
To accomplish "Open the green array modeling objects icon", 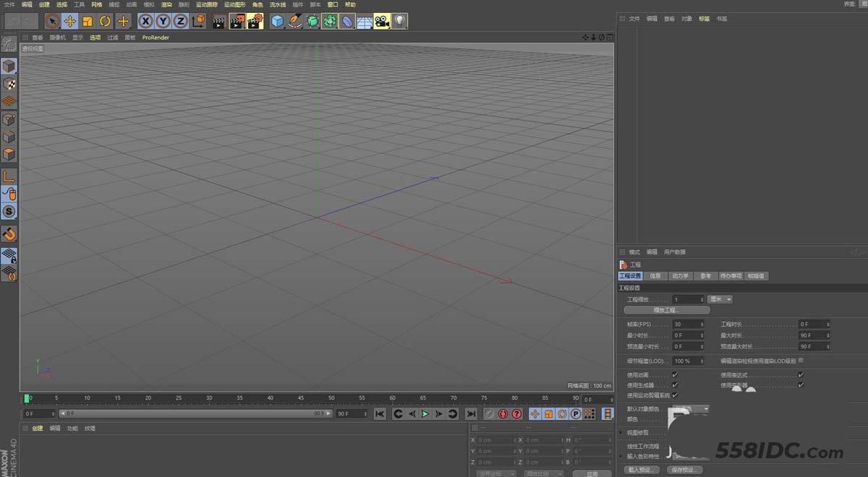I will (x=330, y=21).
